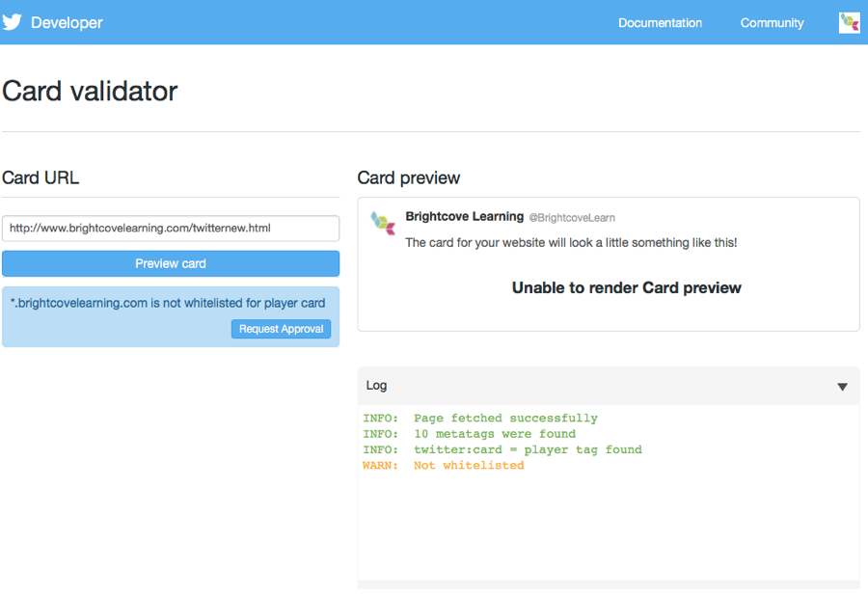Click the Request Approval button

282,329
